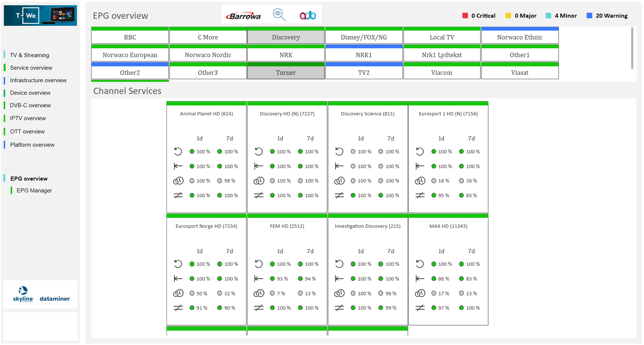Click the magnifier eye icon in the header

pyautogui.click(x=279, y=15)
